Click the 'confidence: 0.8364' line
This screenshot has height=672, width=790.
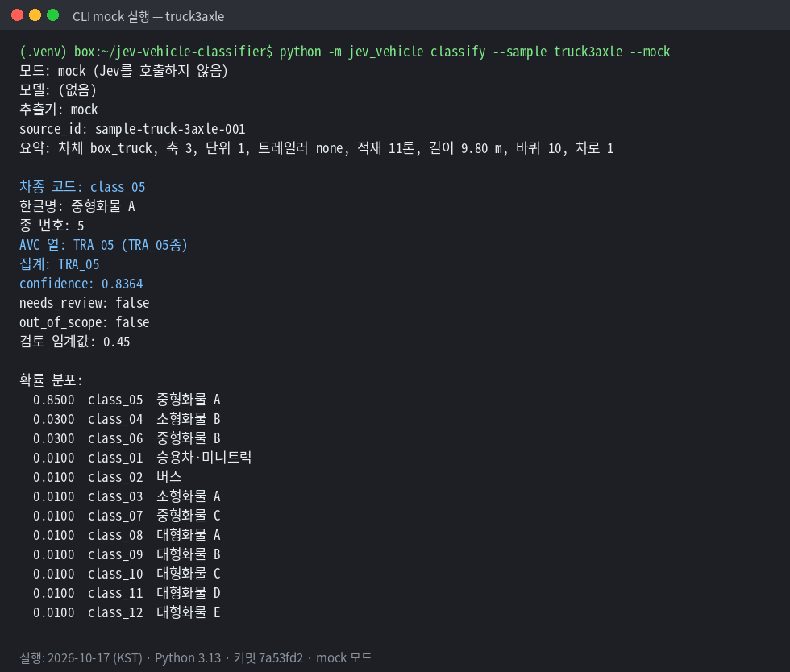[81, 284]
